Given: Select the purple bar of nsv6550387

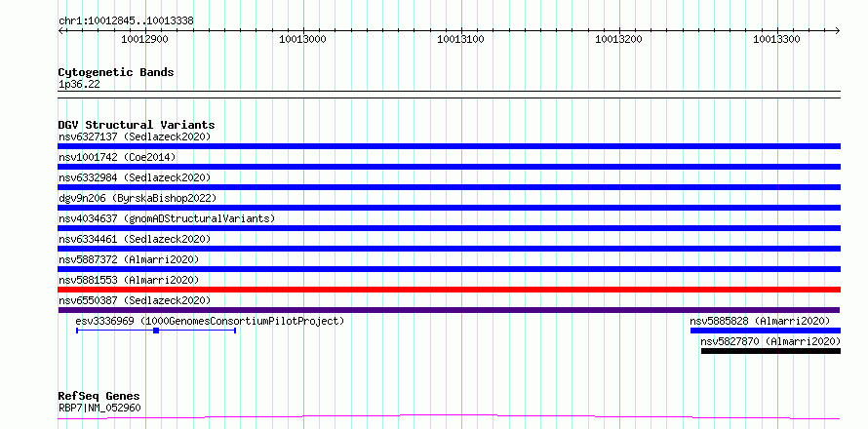Looking at the screenshot, I should (449, 310).
